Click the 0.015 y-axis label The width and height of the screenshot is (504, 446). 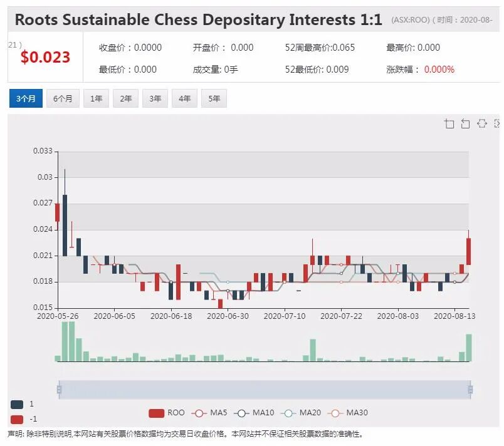43,308
